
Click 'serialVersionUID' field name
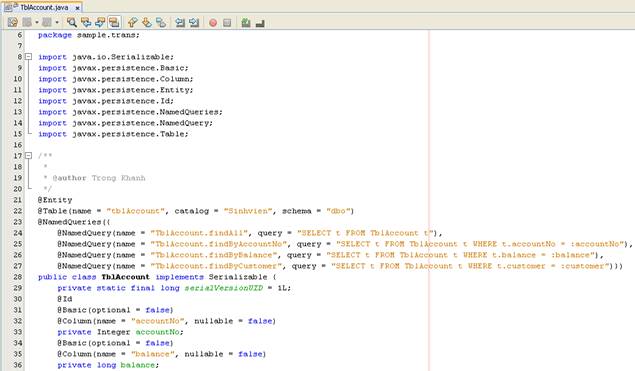(x=224, y=288)
